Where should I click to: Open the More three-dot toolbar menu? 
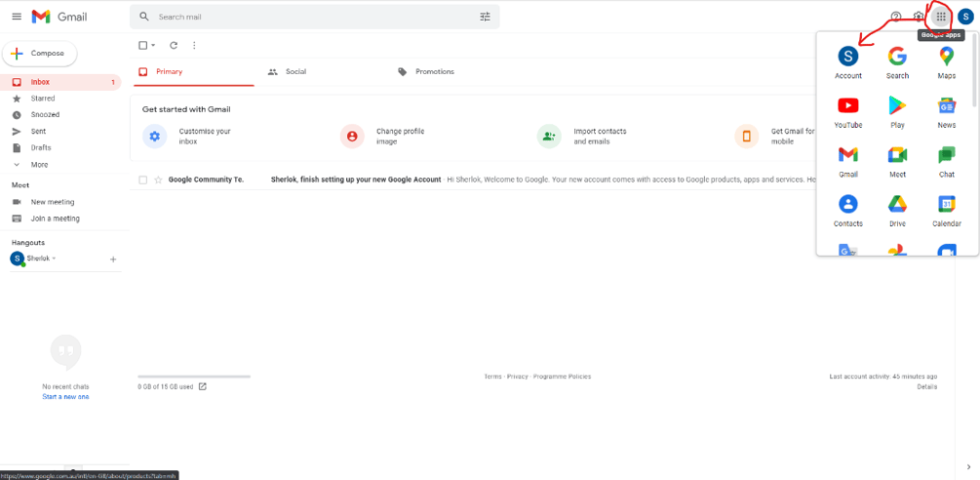(x=194, y=45)
